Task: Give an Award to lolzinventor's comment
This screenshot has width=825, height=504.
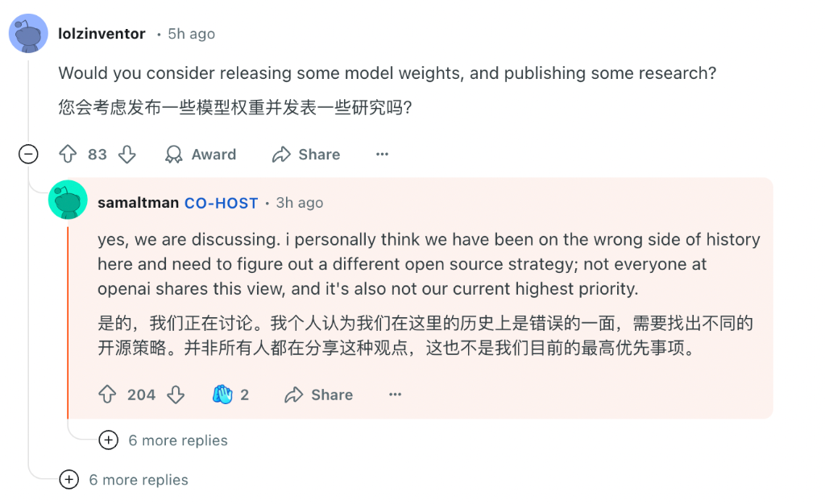Action: click(200, 154)
